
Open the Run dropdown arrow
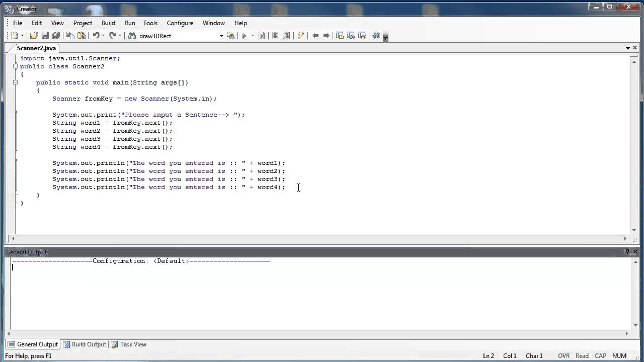pos(253,36)
